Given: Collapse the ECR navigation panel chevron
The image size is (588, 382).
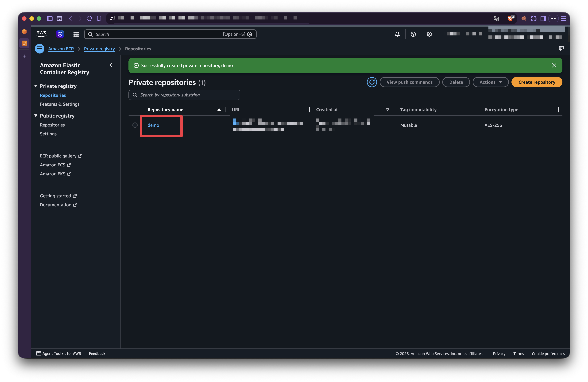Looking at the screenshot, I should (111, 65).
